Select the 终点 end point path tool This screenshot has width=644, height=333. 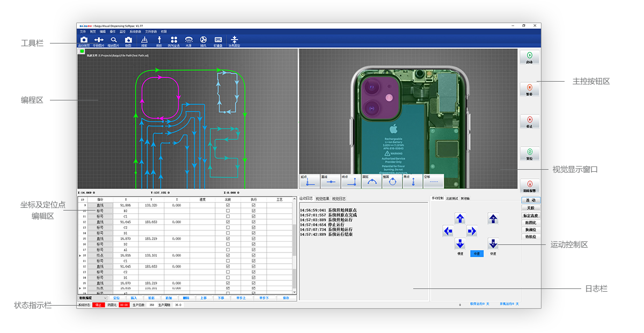[x=350, y=181]
